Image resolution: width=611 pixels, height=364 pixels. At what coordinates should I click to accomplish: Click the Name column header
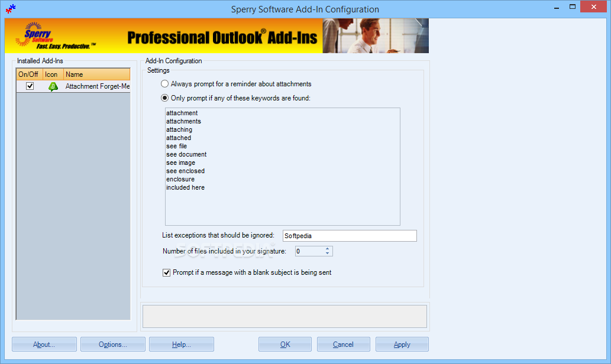96,74
